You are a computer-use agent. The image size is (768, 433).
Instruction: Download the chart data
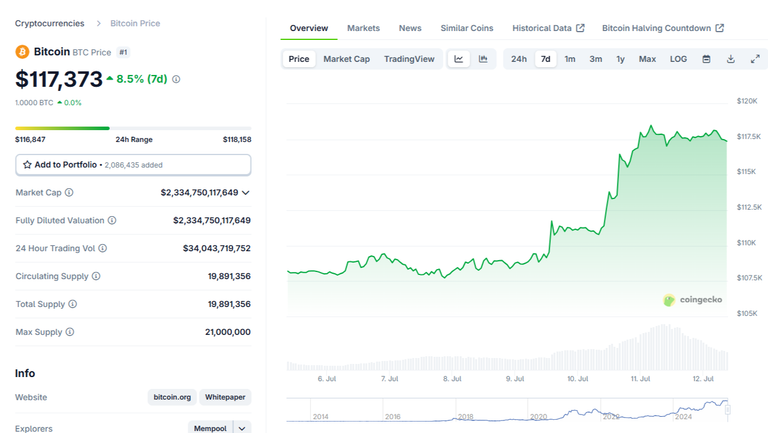[x=731, y=59]
